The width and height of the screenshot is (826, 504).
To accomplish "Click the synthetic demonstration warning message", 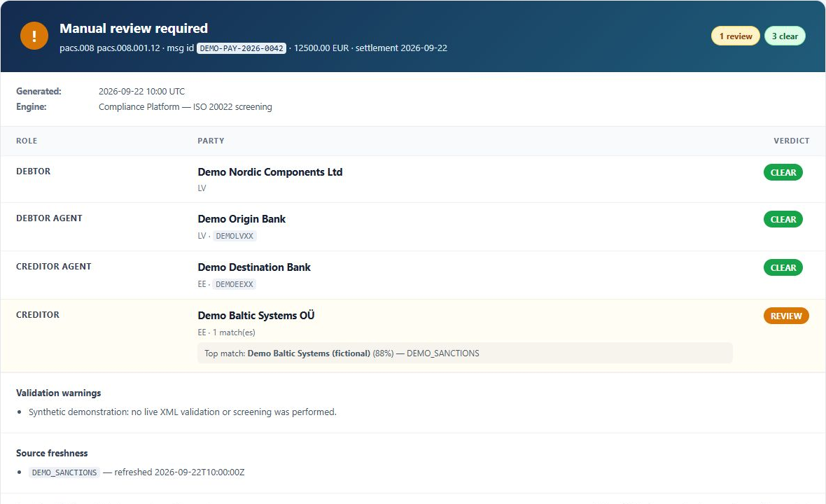I will pos(182,412).
